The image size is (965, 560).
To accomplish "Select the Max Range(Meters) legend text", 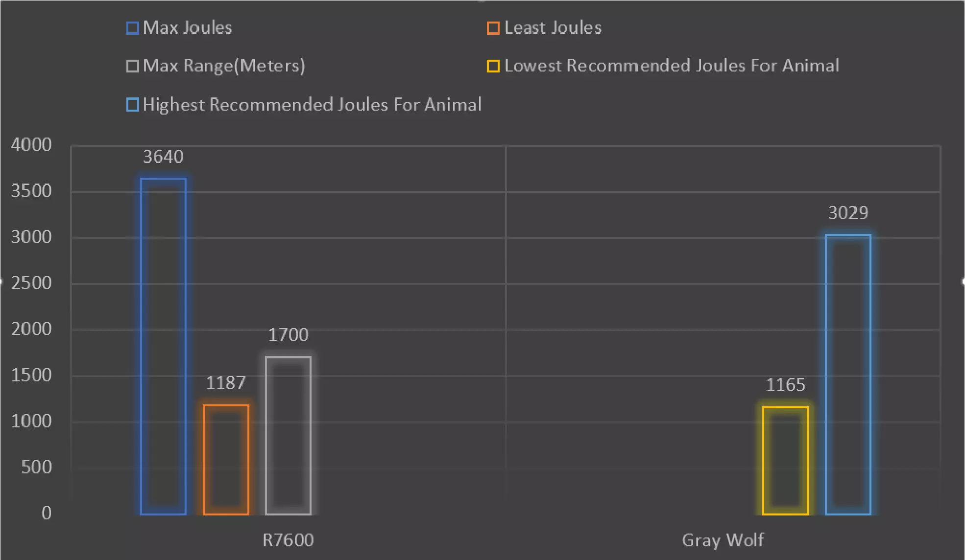I will tap(224, 66).
